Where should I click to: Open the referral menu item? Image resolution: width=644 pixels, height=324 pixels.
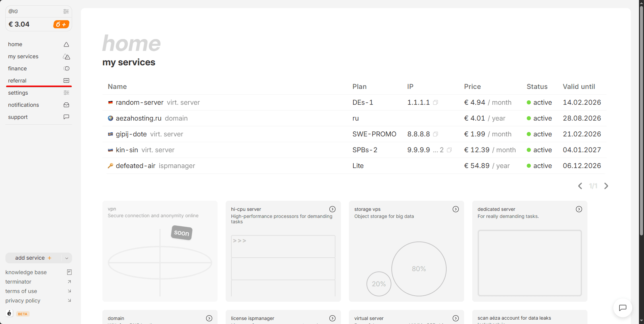click(18, 80)
